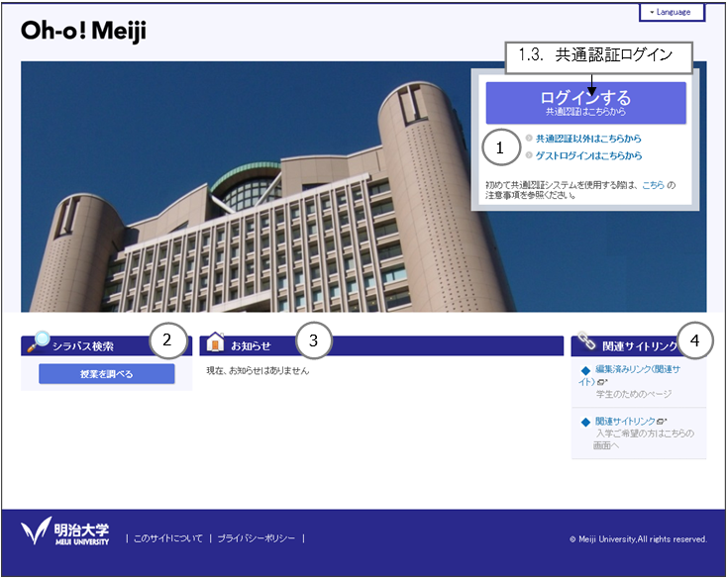Open the ゲストログインはこちらから link

[588, 155]
